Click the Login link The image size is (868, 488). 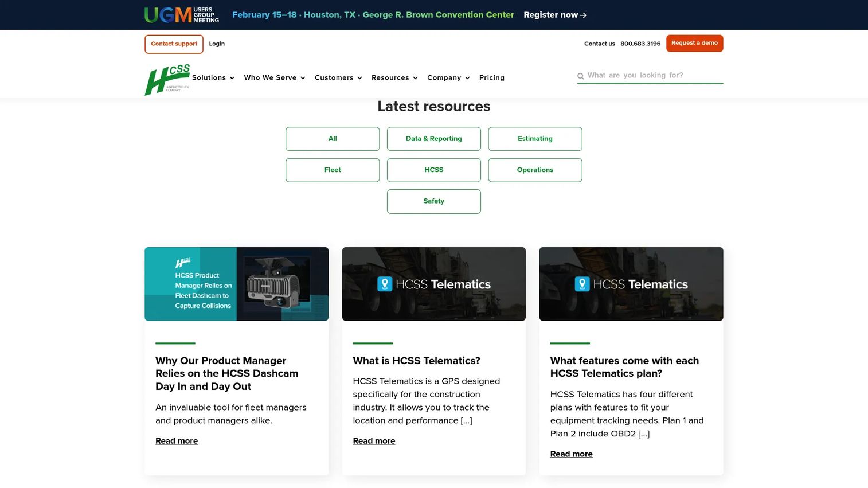[x=217, y=44]
